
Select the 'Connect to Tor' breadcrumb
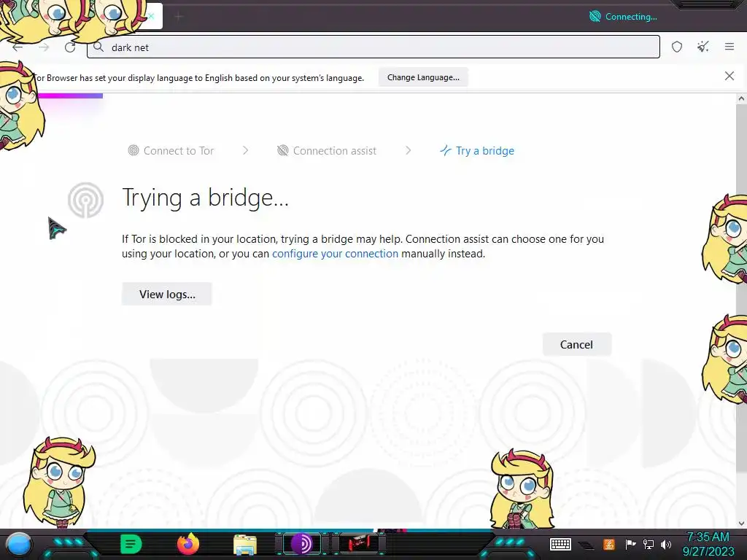pyautogui.click(x=171, y=150)
